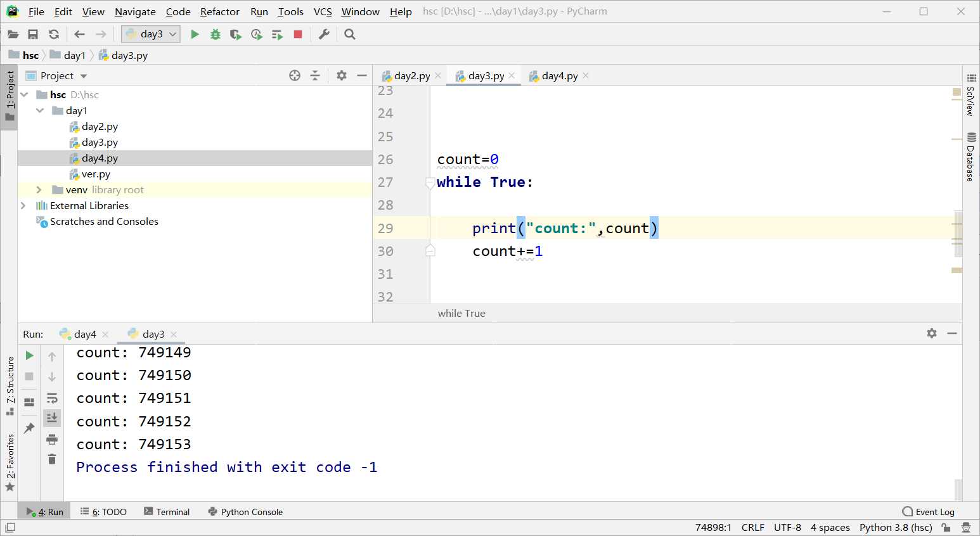Open the File menu
The width and height of the screenshot is (980, 536).
coord(36,11)
